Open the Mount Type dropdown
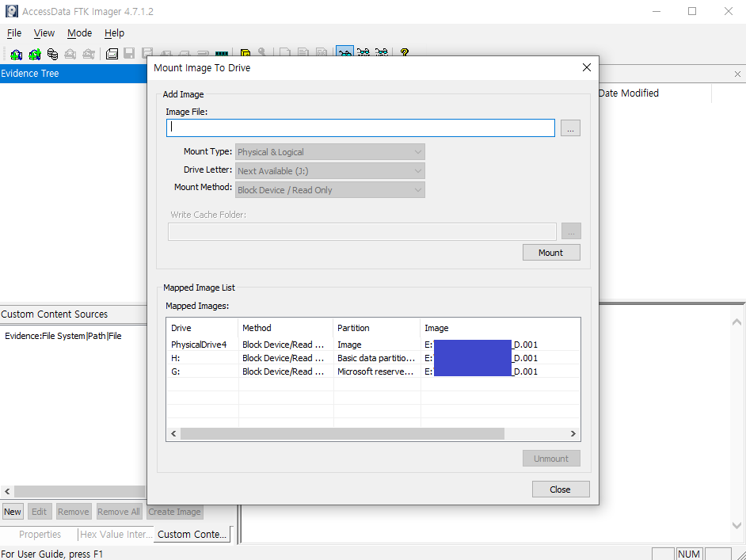This screenshot has width=746, height=560. (x=329, y=152)
